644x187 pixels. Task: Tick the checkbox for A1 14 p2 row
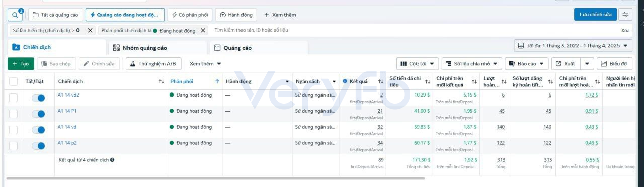tap(13, 146)
